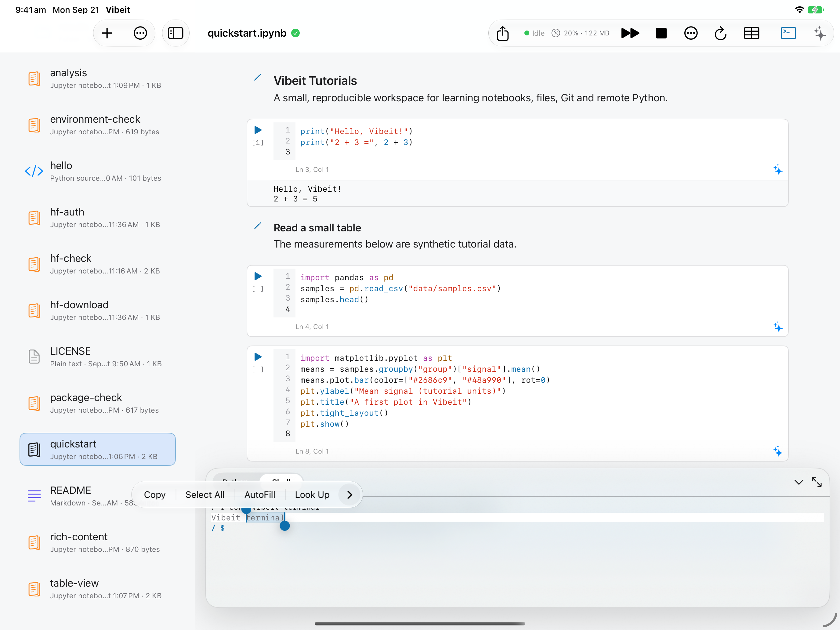
Task: Click the code line 'plt.tight_layout()'
Action: point(344,413)
